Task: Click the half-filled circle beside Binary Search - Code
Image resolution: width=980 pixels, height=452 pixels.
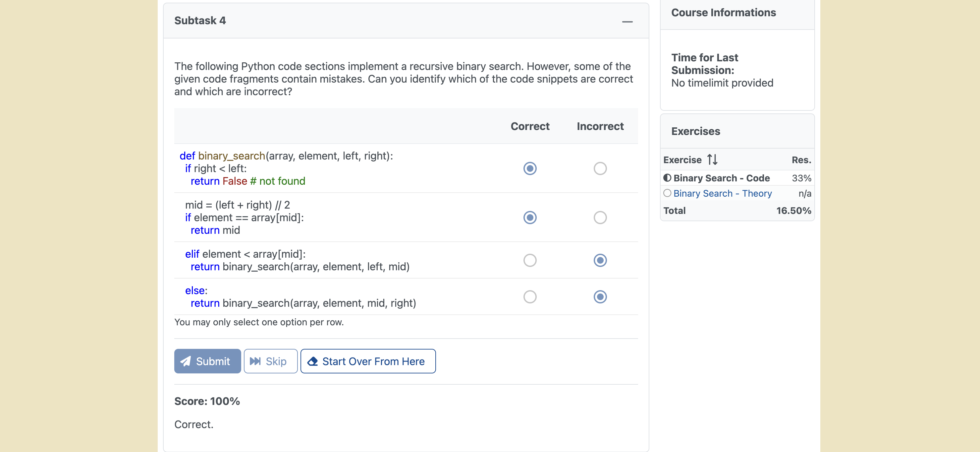Action: pyautogui.click(x=667, y=178)
